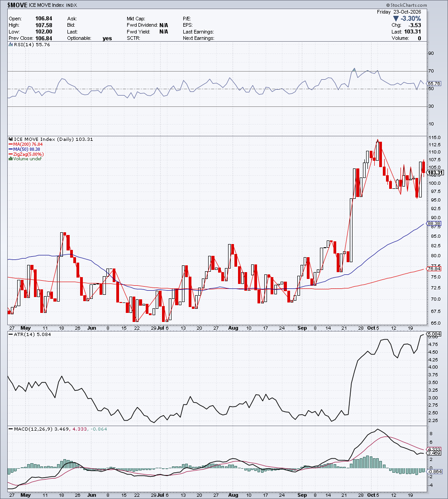Click the Jun label on price axis
This screenshot has height=499, width=448.
click(x=91, y=328)
